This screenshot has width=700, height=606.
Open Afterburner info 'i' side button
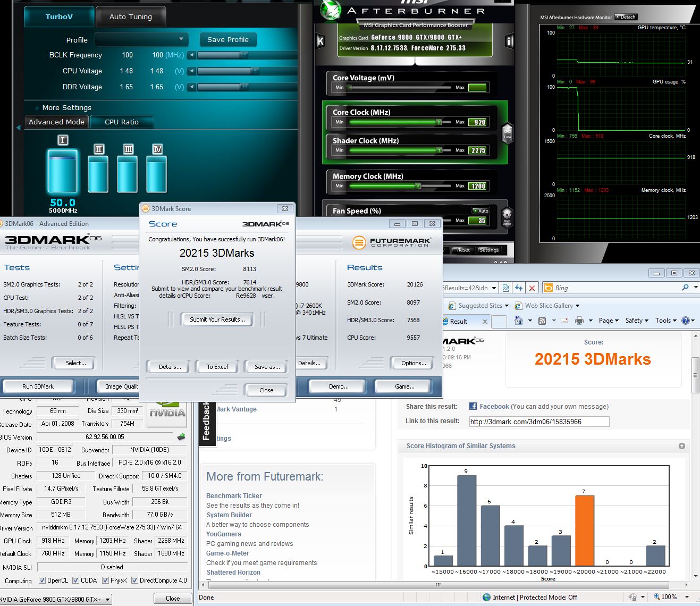tap(509, 41)
